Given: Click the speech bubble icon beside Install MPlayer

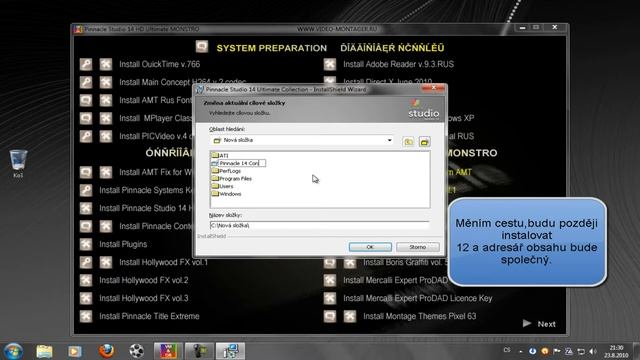Looking at the screenshot, I should [86, 118].
